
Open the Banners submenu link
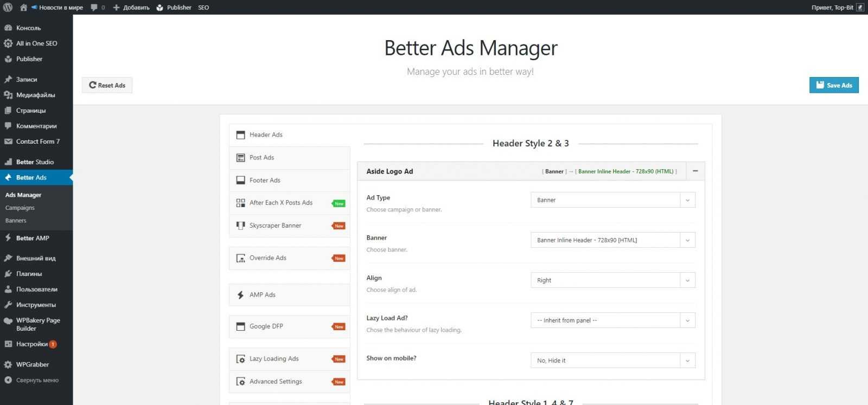click(x=16, y=221)
